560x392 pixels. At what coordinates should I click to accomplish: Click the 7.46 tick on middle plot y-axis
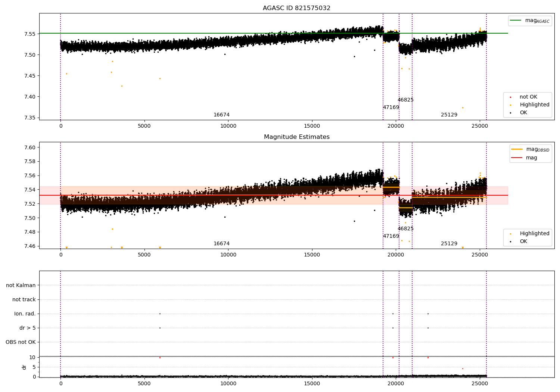point(29,246)
